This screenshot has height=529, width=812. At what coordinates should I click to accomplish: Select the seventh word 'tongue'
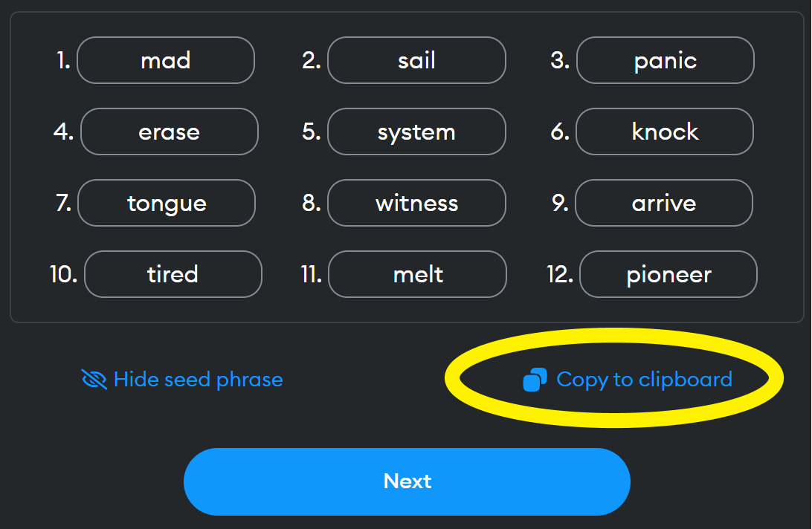[x=167, y=203]
